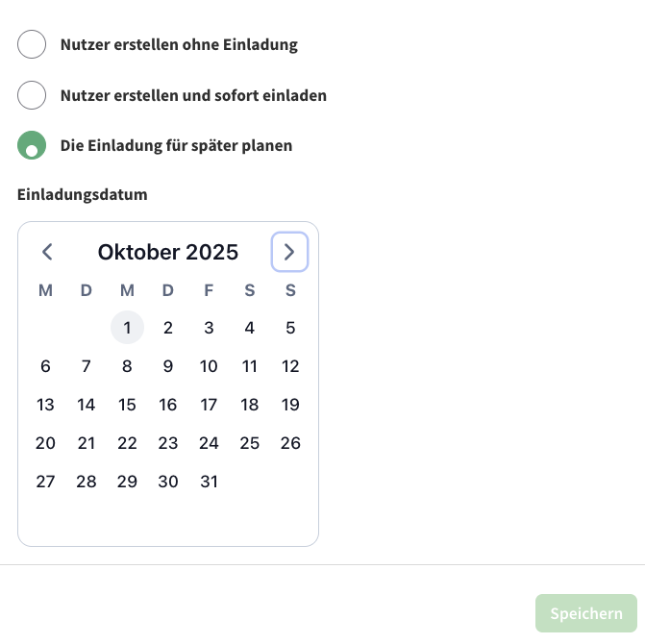Select October 2 in the calendar

168,328
